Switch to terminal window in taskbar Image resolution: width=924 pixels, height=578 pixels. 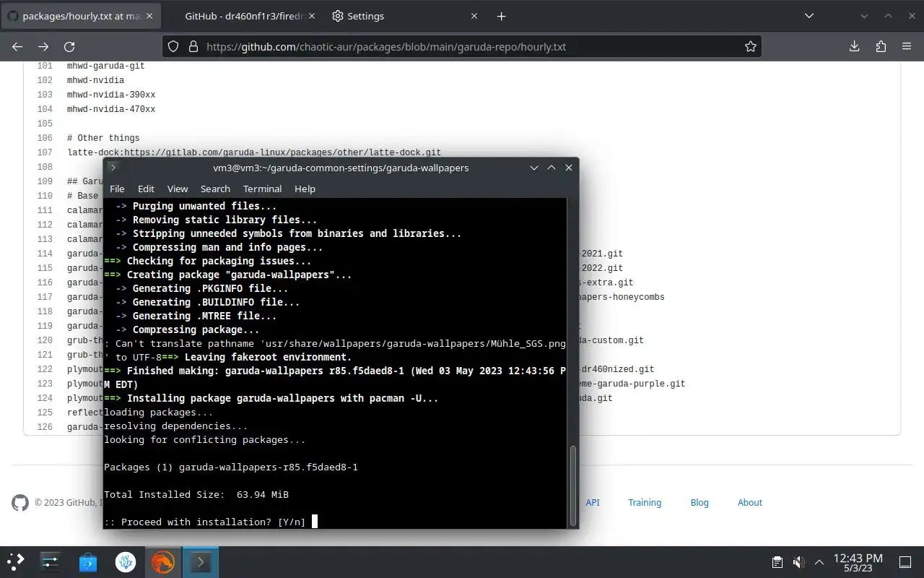(x=200, y=561)
